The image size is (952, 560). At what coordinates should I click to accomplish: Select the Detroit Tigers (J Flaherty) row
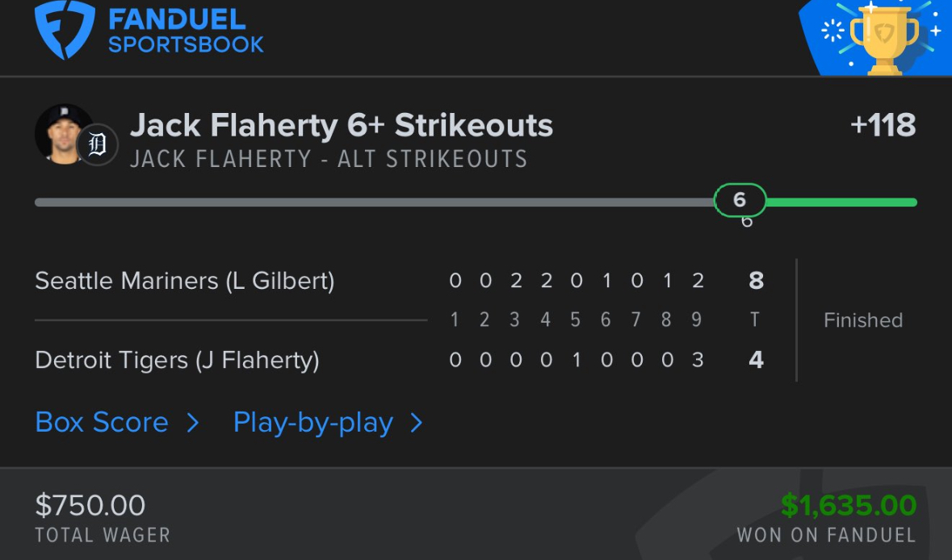coord(177,360)
